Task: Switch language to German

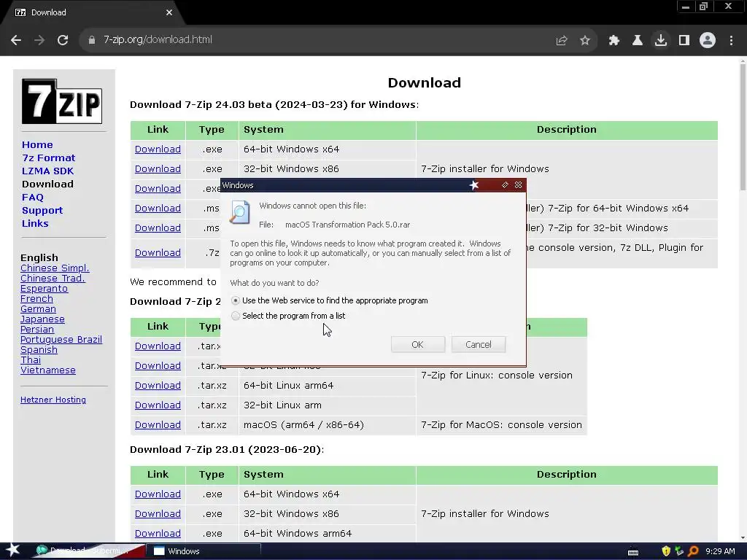Action: coord(38,308)
